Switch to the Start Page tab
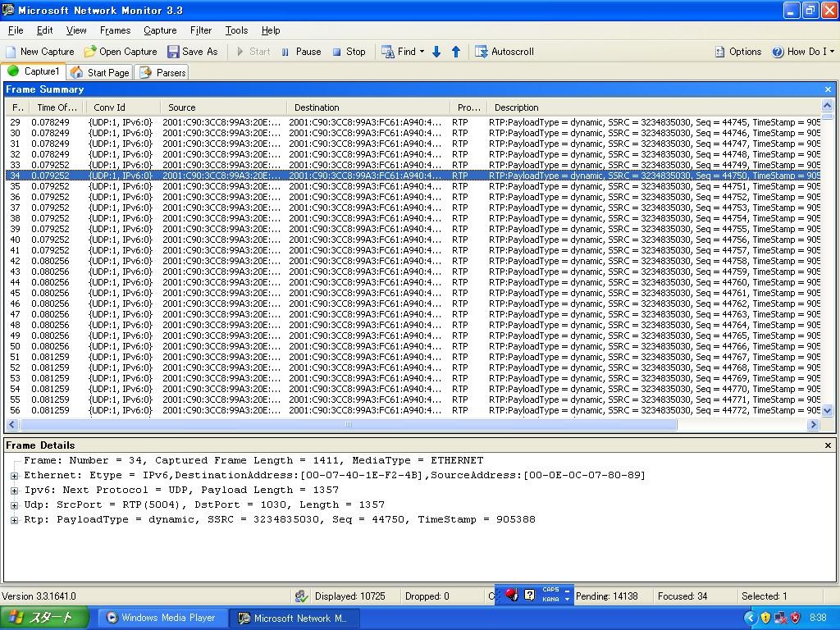 [x=100, y=72]
